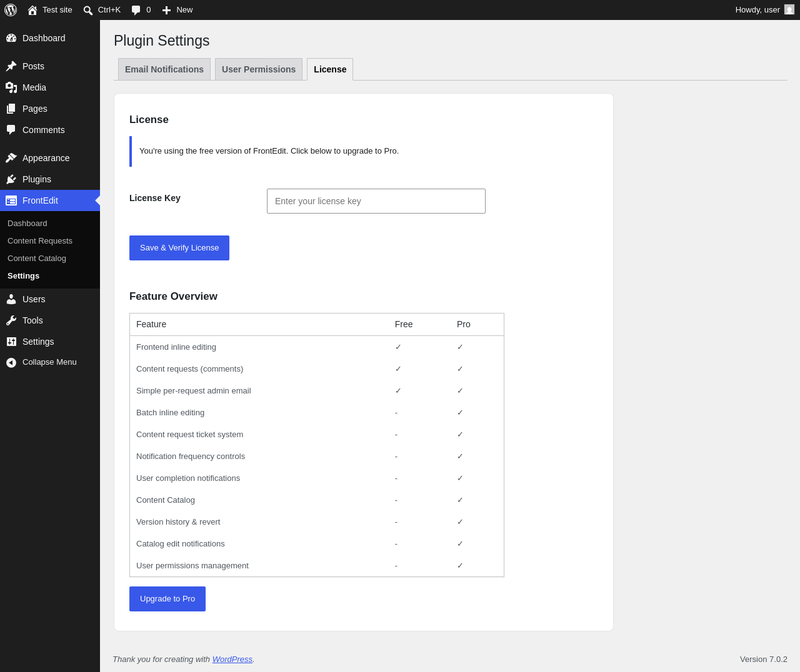Click the Dashboard gauge icon
This screenshot has width=800, height=672.
pyautogui.click(x=11, y=38)
